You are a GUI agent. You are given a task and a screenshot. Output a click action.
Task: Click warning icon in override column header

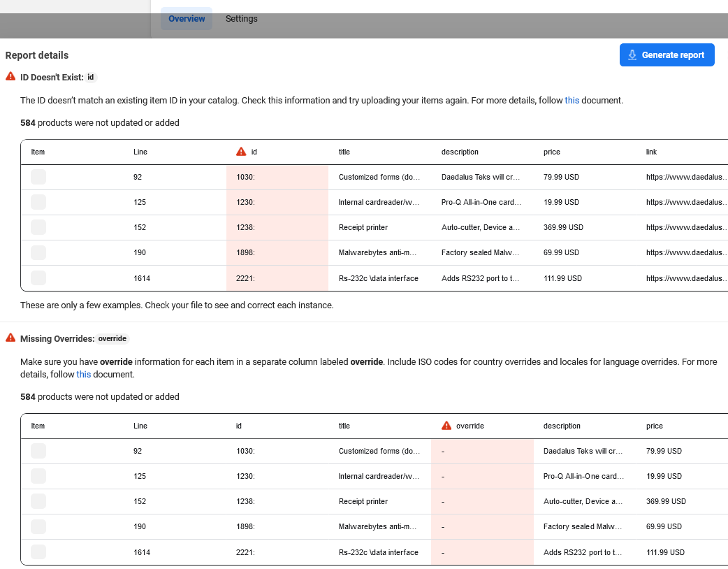[x=446, y=426]
